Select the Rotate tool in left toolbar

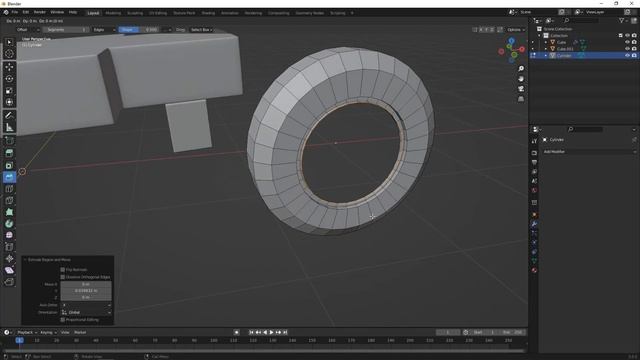pyautogui.click(x=9, y=79)
